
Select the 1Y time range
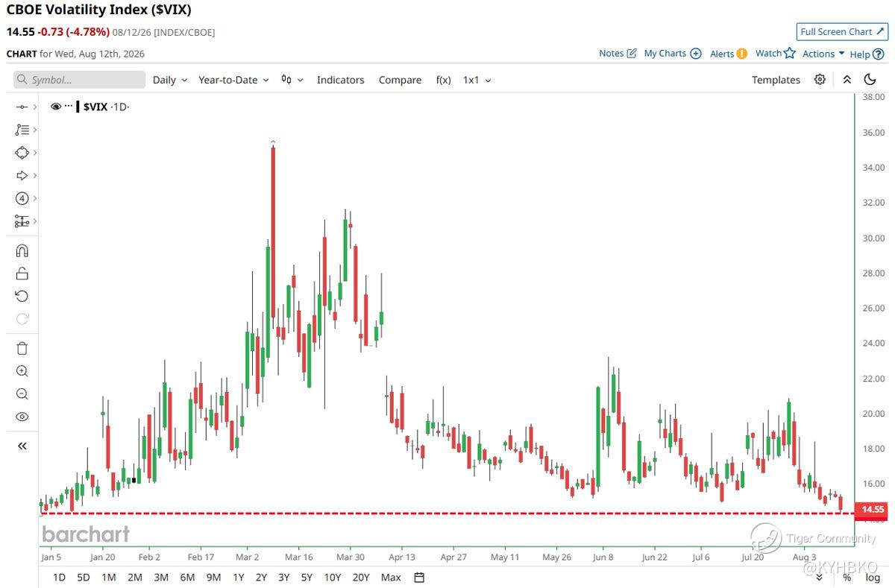[238, 577]
